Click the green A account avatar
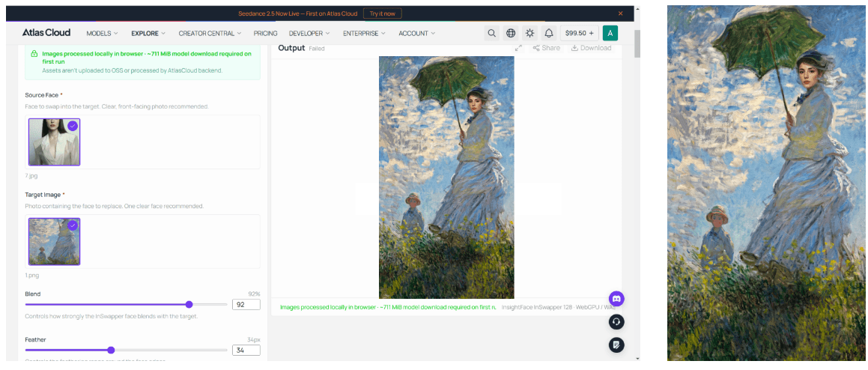Screen dimensions: 868x370 click(x=610, y=33)
